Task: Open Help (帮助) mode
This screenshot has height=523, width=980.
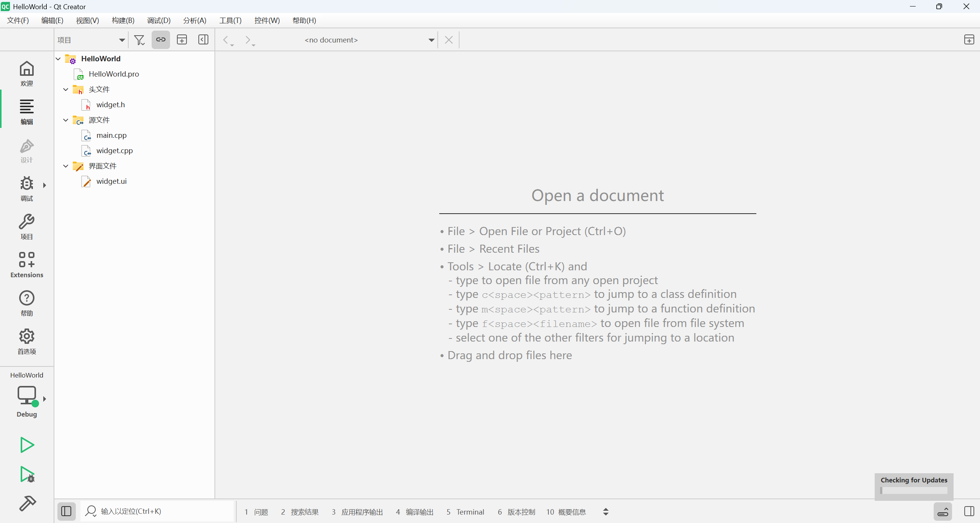Action: pos(26,304)
